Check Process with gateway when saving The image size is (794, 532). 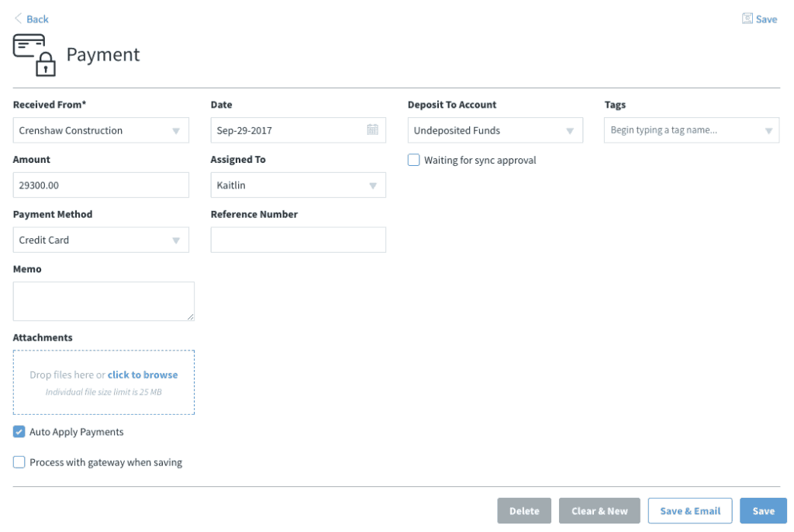click(x=19, y=462)
